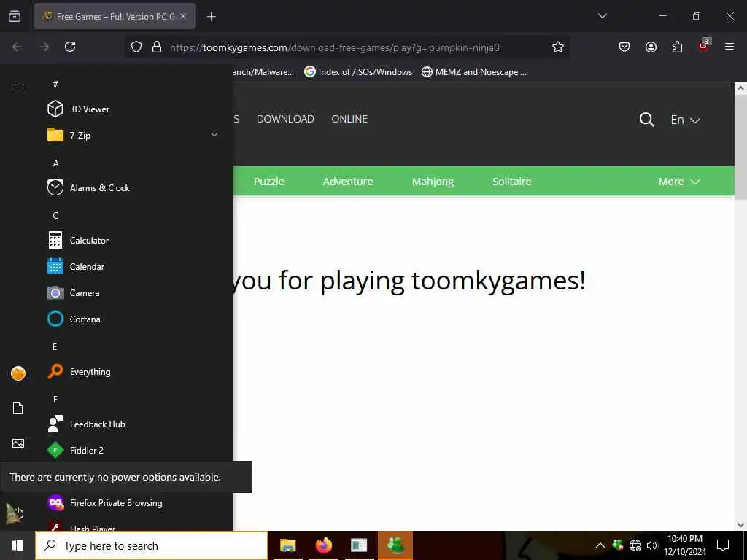This screenshot has width=747, height=560.
Task: Open Documents from Start sidebar
Action: (x=18, y=408)
